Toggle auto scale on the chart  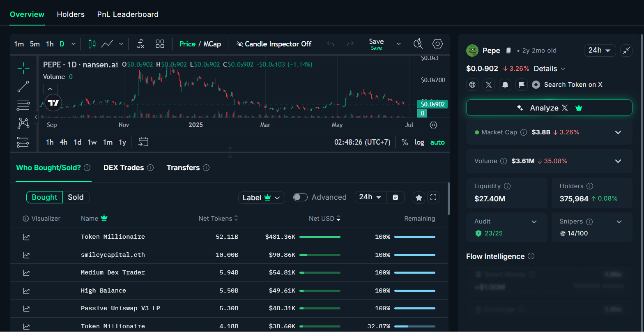(x=437, y=142)
